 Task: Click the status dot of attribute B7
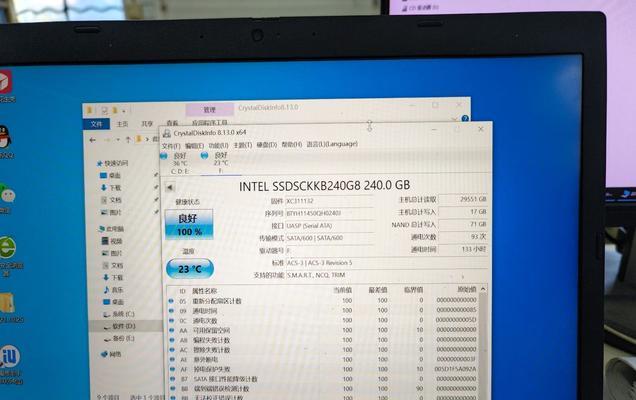(172, 379)
